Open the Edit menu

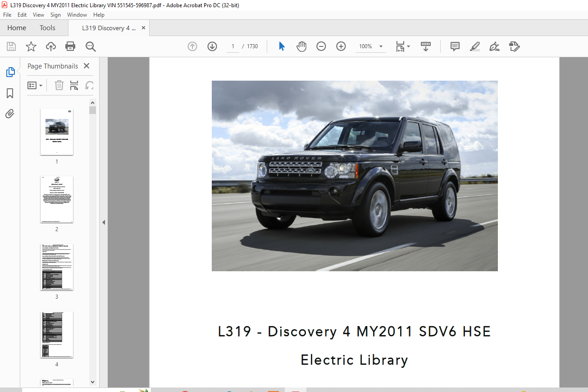(x=22, y=15)
